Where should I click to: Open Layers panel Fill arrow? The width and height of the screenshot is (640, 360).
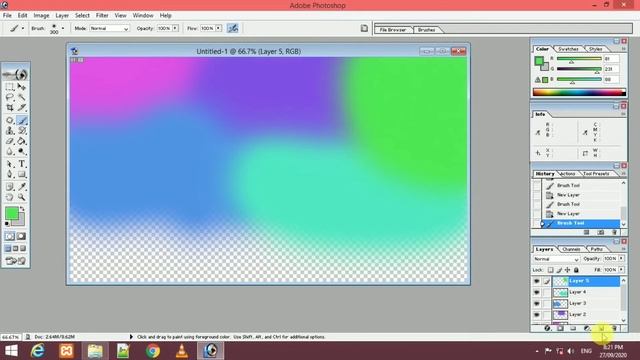pos(621,270)
